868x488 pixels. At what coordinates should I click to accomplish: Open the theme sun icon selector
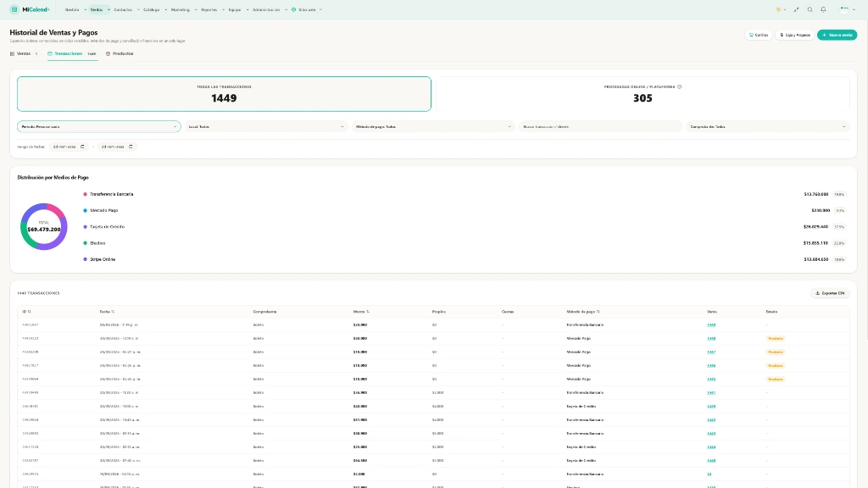(x=781, y=9)
